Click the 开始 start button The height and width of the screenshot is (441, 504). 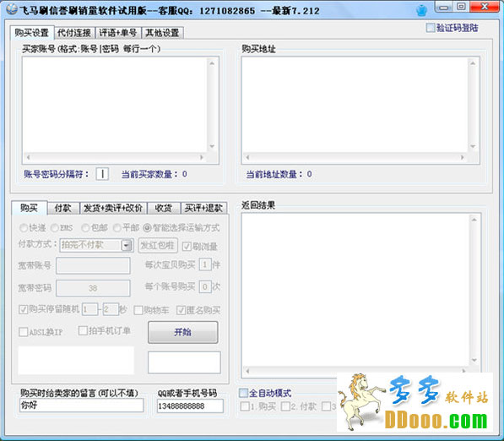[183, 332]
